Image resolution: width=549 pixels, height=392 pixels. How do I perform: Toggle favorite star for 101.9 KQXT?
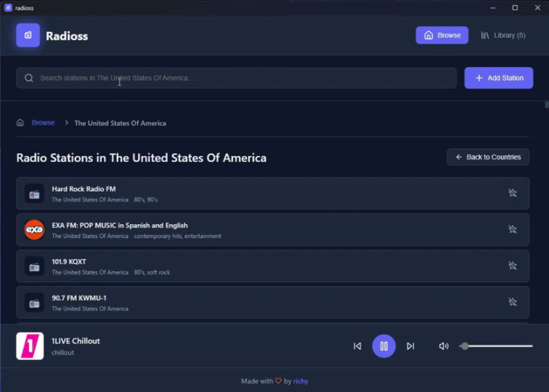pos(512,265)
